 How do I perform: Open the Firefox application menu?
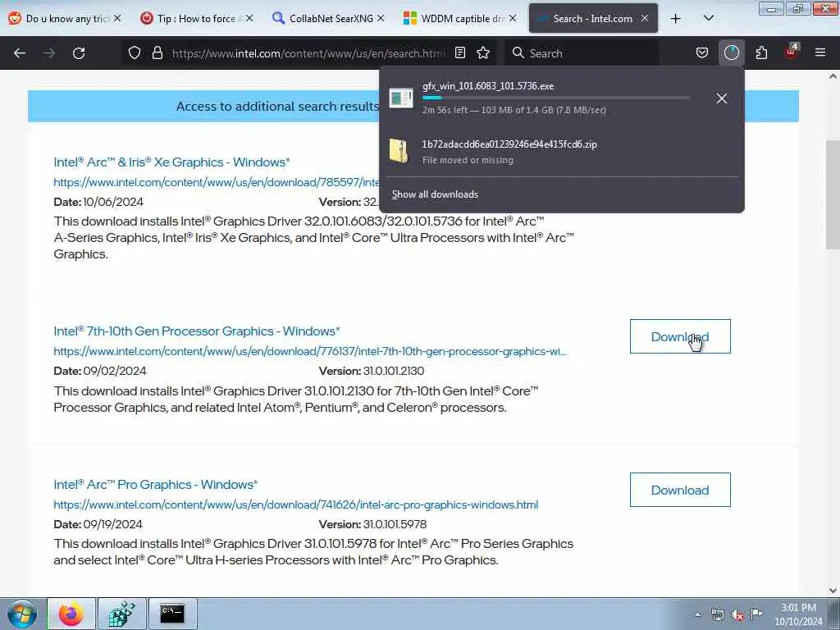click(820, 52)
